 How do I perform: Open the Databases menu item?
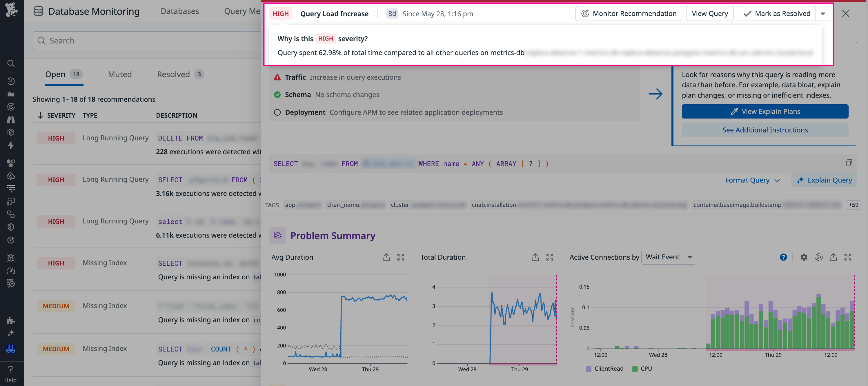180,11
